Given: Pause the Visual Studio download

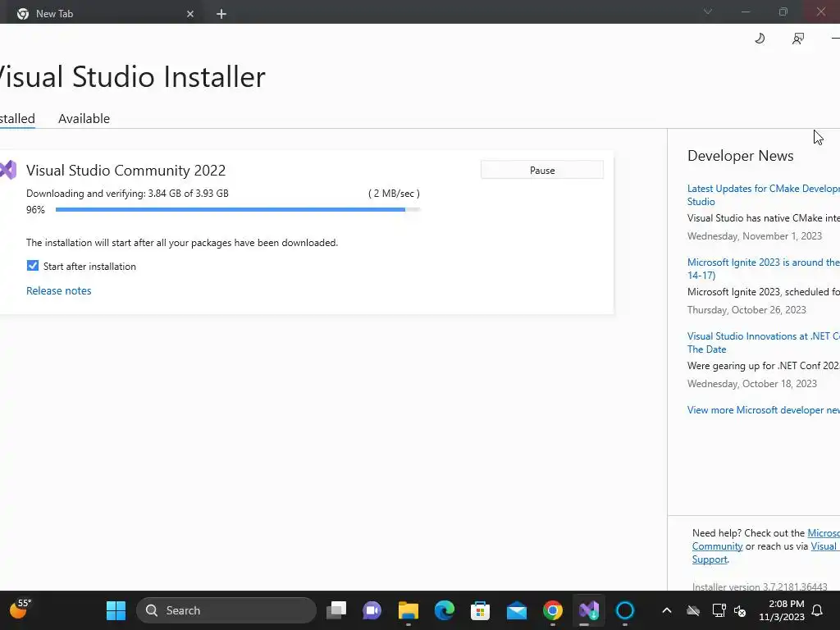Looking at the screenshot, I should tap(542, 171).
